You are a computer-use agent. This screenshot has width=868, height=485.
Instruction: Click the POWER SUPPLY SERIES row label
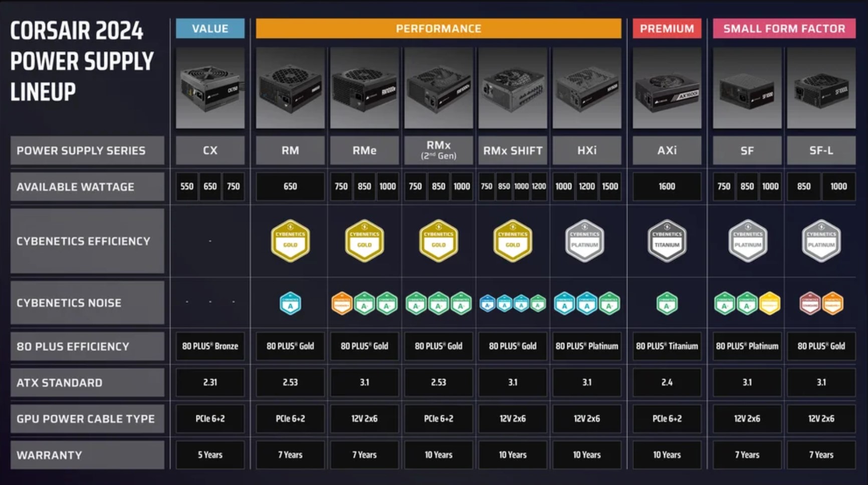87,150
